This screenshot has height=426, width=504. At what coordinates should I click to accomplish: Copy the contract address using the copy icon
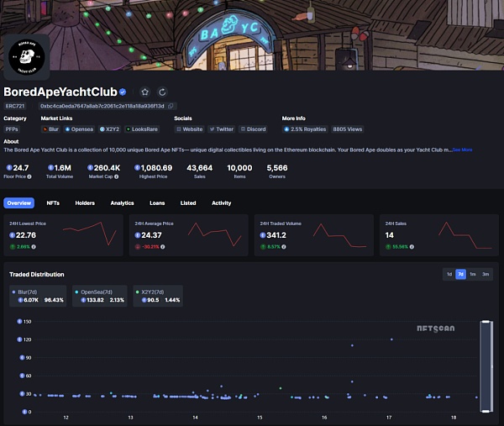tap(171, 106)
